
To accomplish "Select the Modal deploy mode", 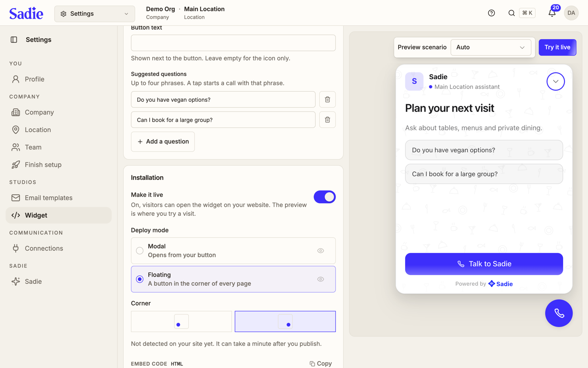I will [x=233, y=251].
